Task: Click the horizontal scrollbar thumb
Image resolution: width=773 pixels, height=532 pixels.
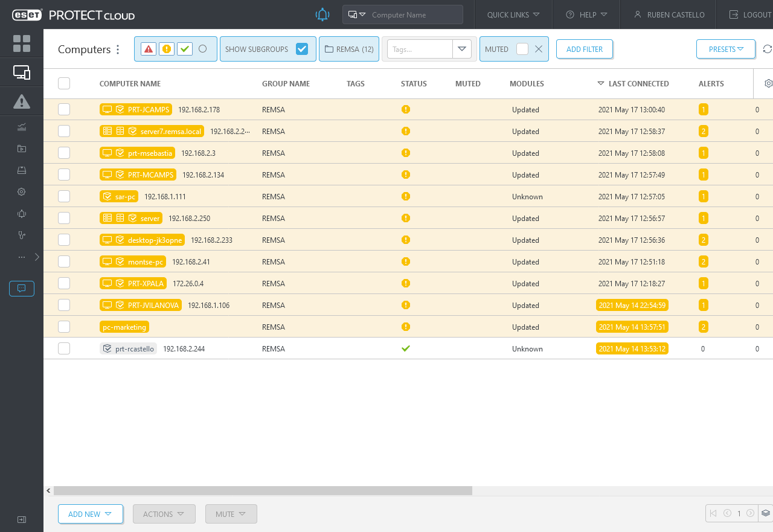Action: click(263, 490)
